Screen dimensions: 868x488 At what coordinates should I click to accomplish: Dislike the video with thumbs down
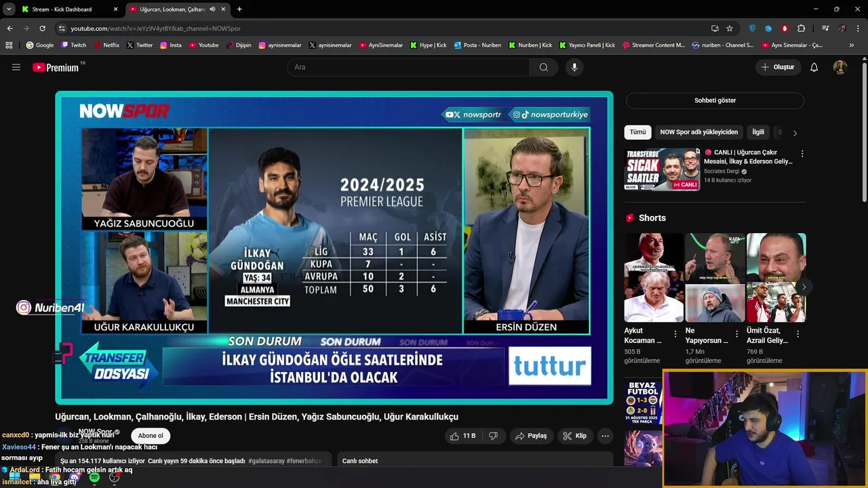[494, 436]
